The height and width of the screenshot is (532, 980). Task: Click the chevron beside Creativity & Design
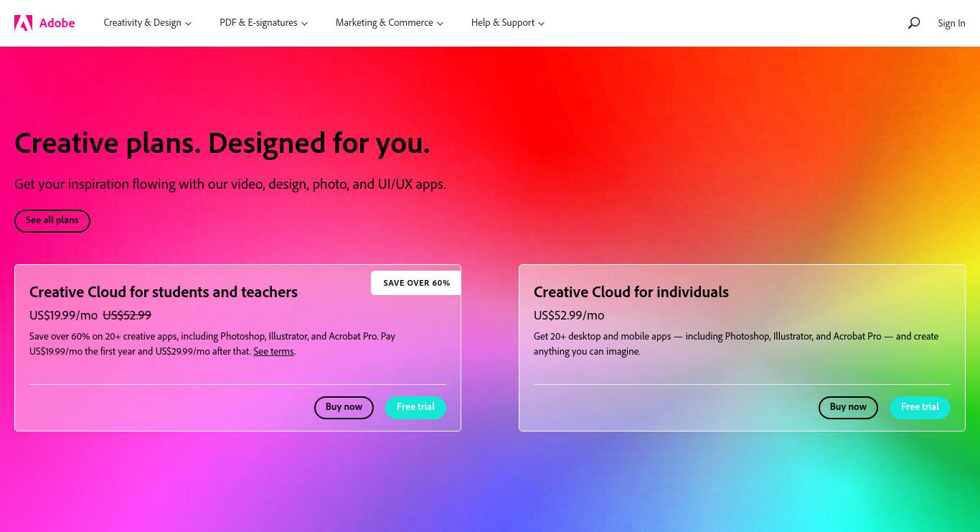pyautogui.click(x=188, y=24)
